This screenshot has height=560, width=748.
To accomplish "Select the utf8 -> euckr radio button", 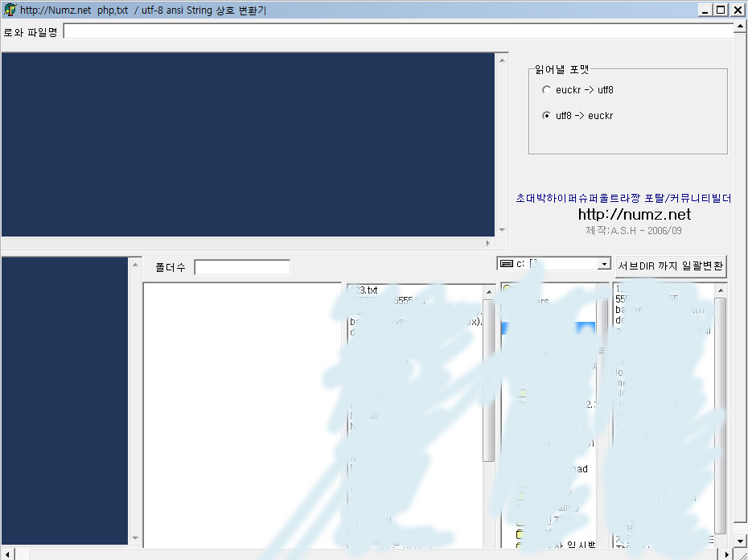I will [547, 115].
